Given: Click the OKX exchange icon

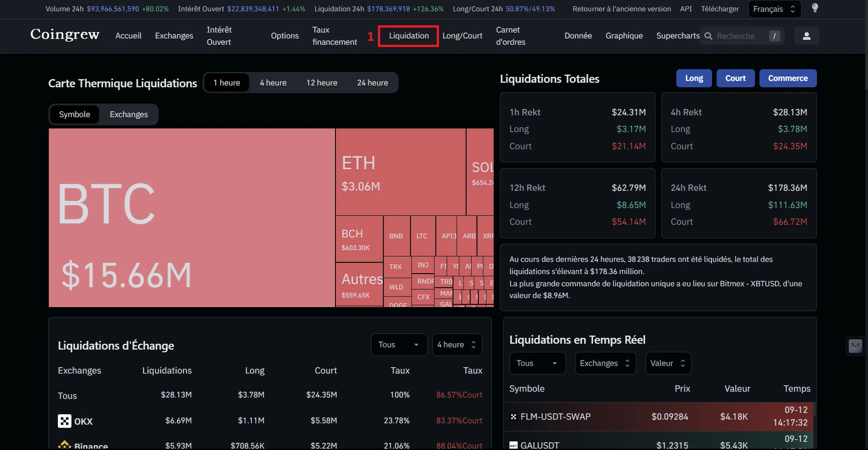Looking at the screenshot, I should click(x=64, y=421).
